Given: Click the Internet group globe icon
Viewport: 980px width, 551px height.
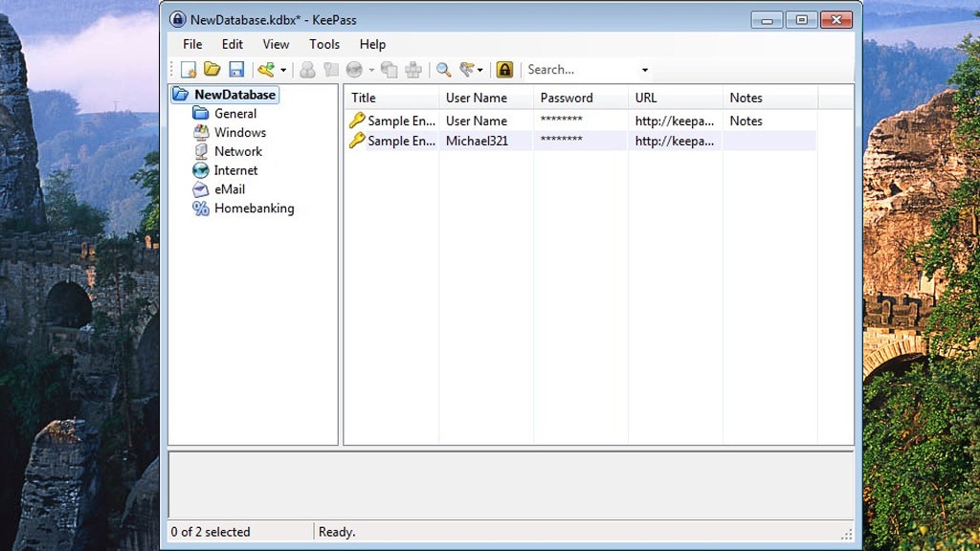Looking at the screenshot, I should [201, 170].
